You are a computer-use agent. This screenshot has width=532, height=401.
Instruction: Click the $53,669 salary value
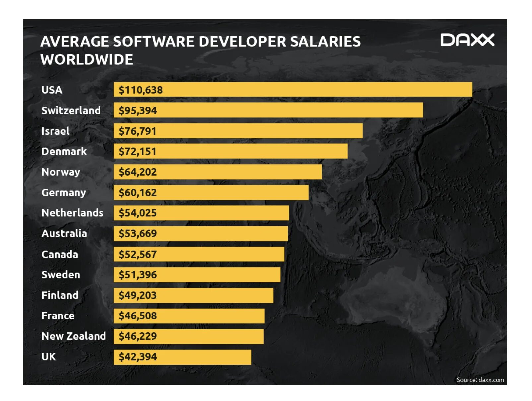click(138, 234)
